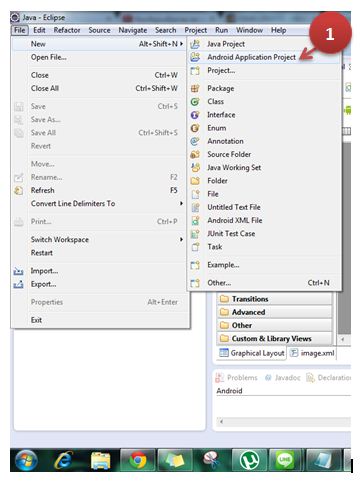Switch to Graphical Layout tab
The height and width of the screenshot is (481, 363).
coord(252,353)
